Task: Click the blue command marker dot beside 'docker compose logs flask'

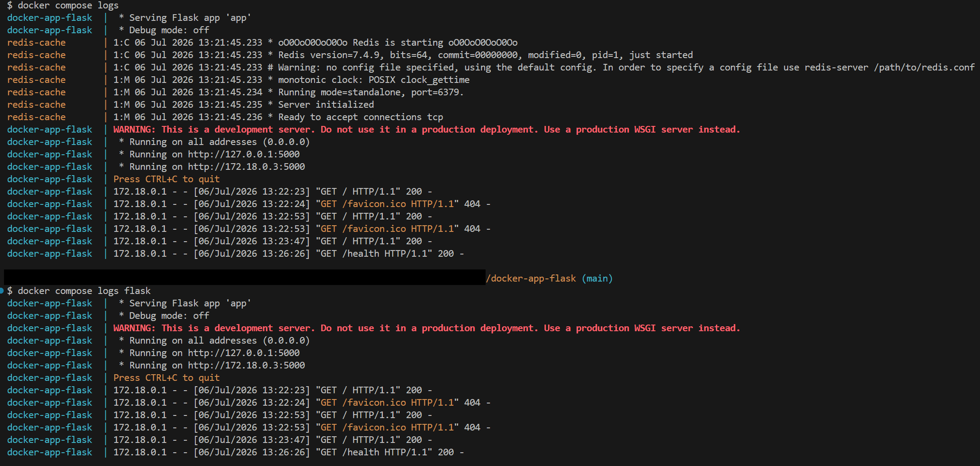Action: (2, 291)
